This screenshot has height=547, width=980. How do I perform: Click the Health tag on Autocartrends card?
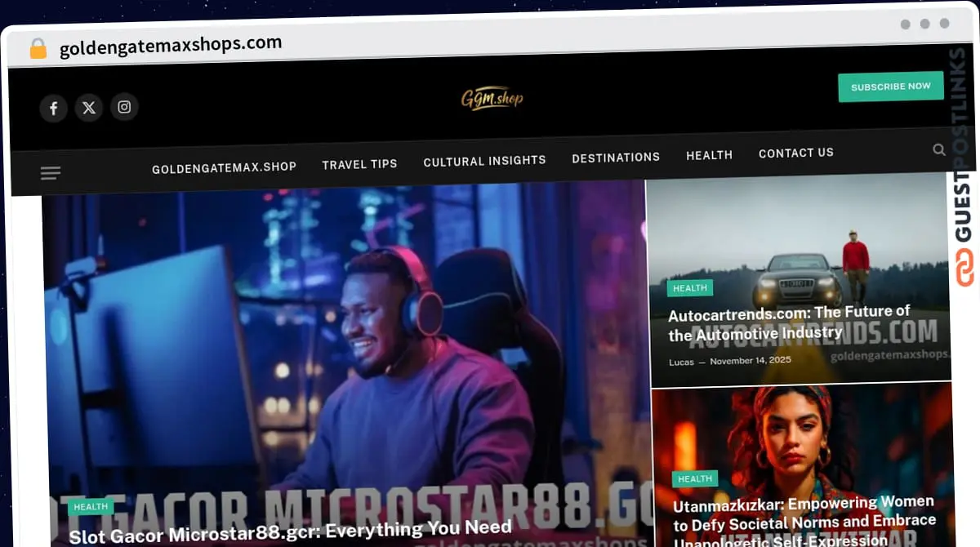click(690, 287)
